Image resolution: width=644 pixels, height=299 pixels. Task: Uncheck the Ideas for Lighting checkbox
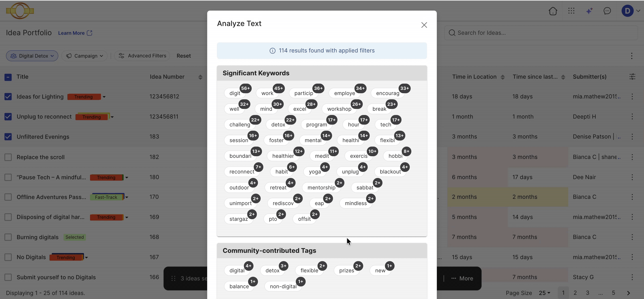tap(8, 97)
